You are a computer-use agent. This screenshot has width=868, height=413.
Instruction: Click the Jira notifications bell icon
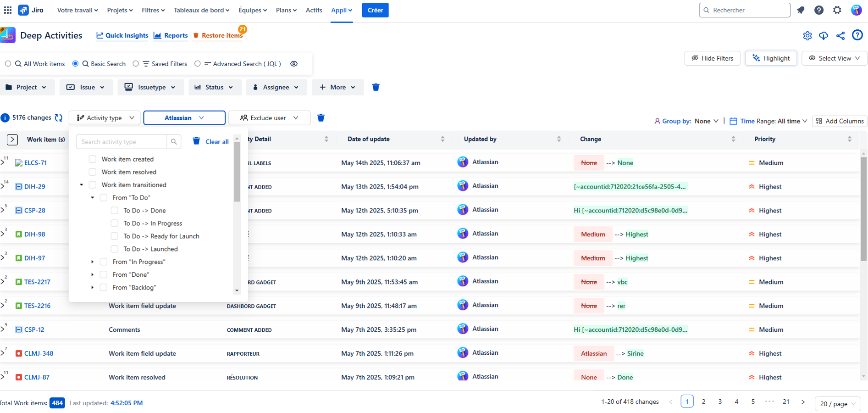click(801, 10)
